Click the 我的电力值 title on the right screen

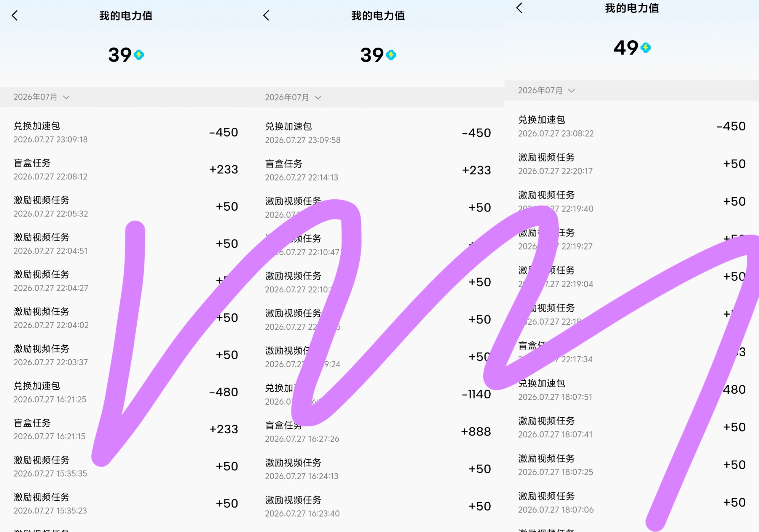tap(632, 8)
